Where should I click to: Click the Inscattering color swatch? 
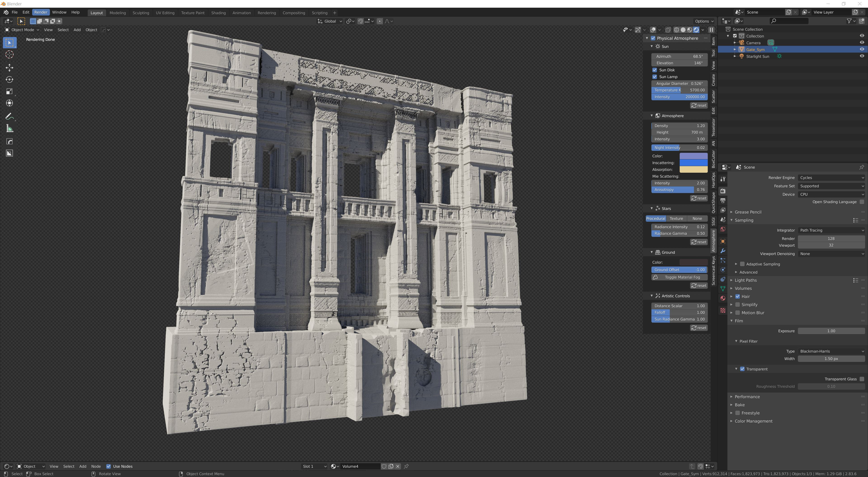click(x=693, y=163)
